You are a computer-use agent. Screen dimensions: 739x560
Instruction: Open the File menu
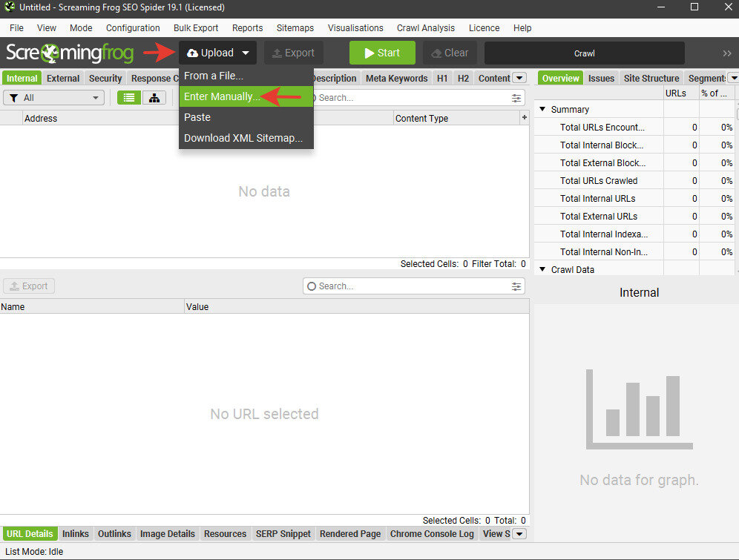point(16,27)
